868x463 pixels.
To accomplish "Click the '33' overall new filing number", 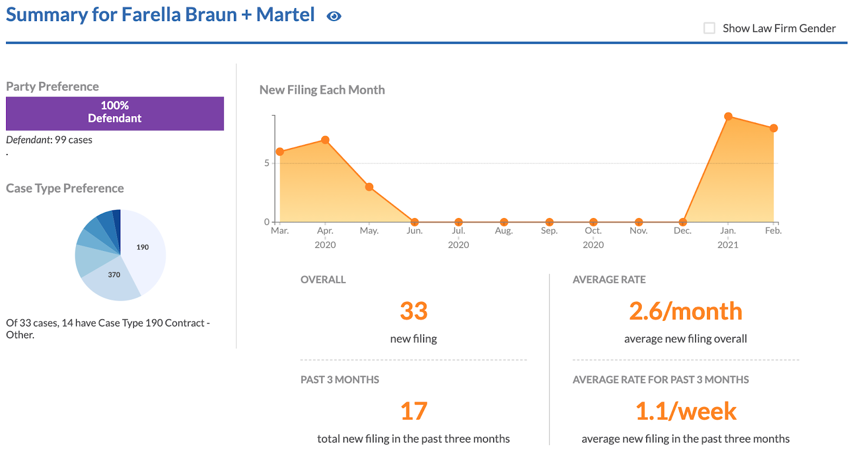I will point(414,311).
